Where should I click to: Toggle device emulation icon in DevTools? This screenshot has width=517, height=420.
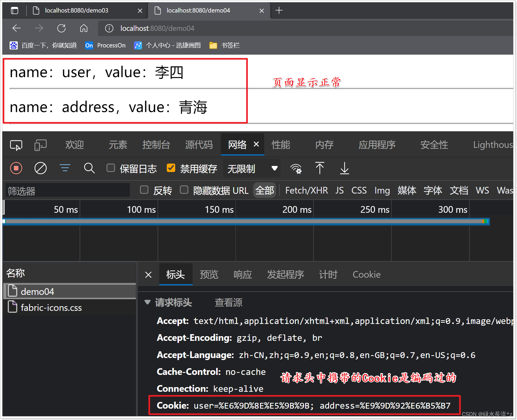40,145
